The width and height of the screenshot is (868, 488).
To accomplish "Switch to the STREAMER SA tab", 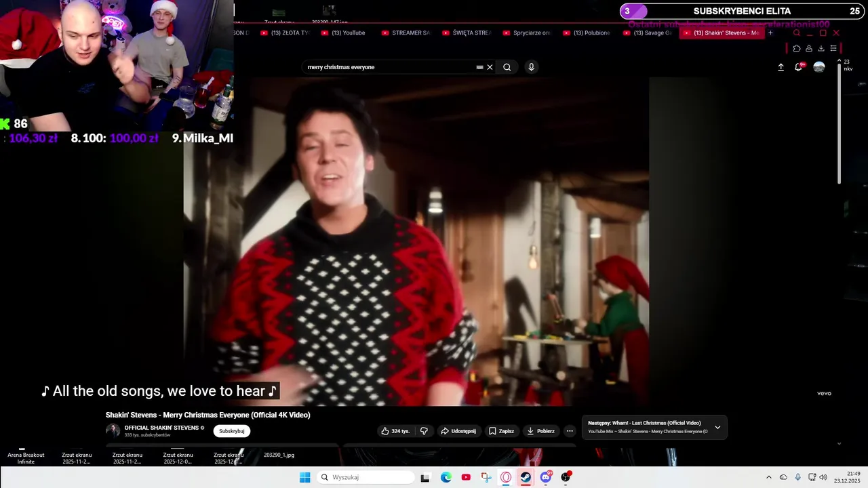I will pyautogui.click(x=406, y=33).
